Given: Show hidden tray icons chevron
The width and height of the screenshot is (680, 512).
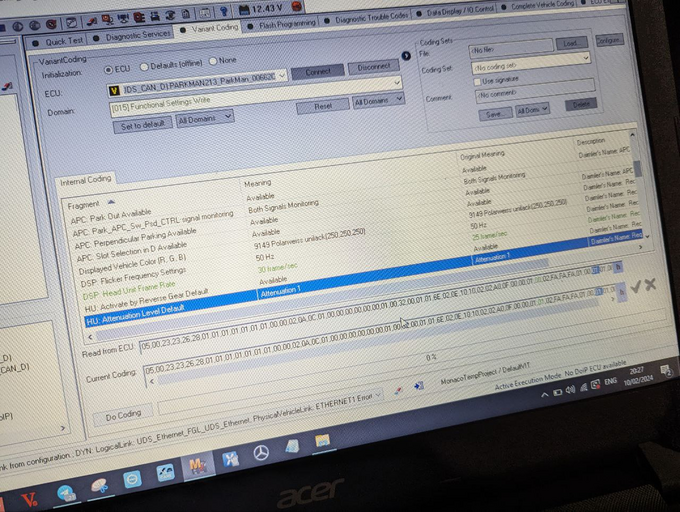Looking at the screenshot, I should point(544,395).
